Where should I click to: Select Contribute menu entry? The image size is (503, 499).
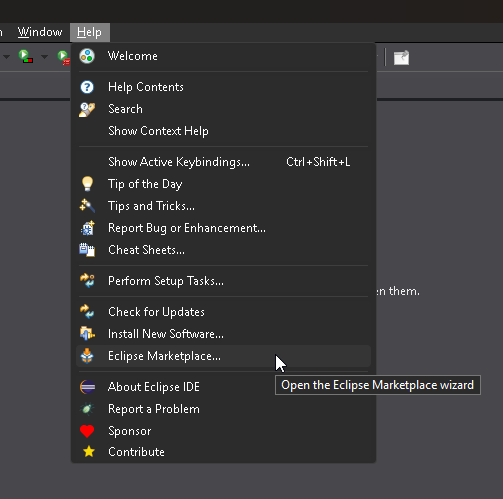[x=223, y=452]
